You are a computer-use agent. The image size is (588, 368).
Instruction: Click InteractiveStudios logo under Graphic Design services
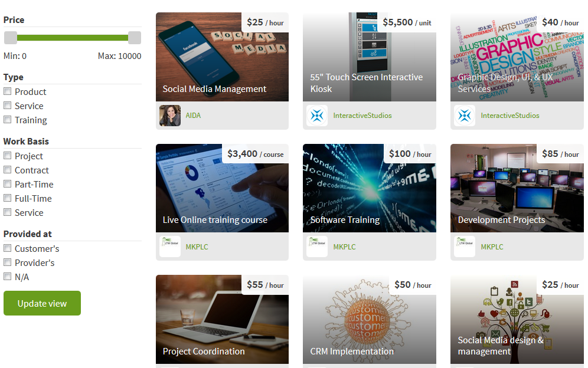click(x=465, y=116)
